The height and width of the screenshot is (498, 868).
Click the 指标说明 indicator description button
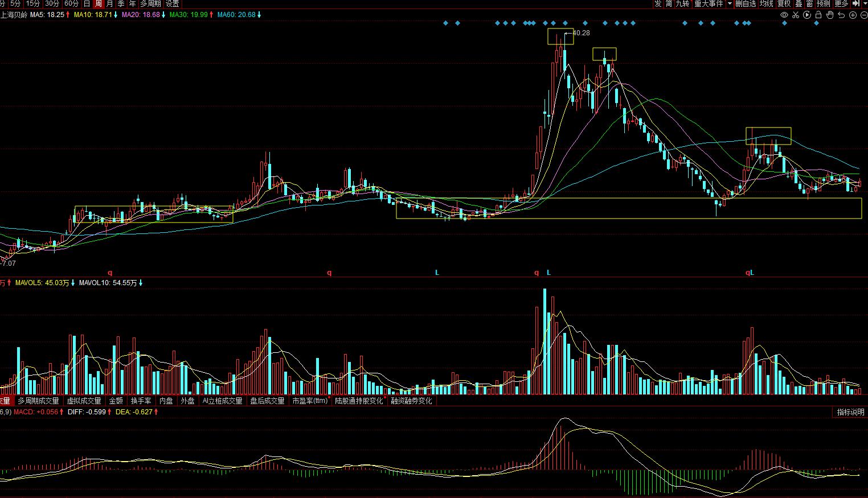pos(850,412)
